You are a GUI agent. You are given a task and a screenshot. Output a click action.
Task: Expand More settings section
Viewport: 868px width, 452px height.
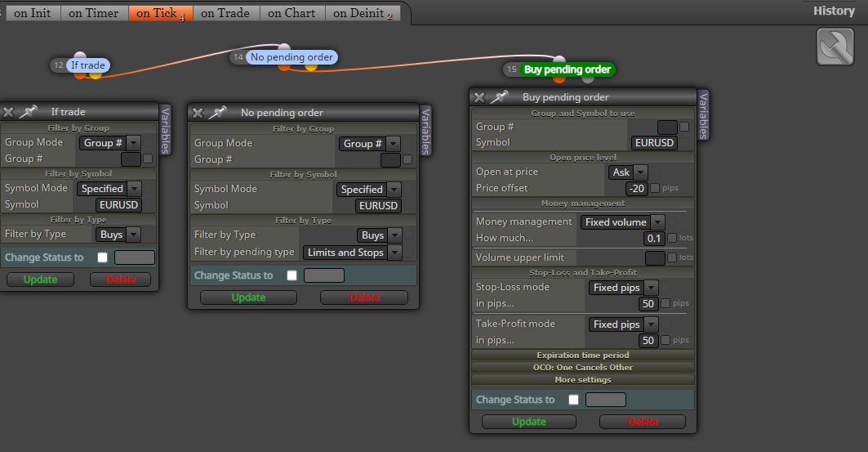tap(583, 379)
